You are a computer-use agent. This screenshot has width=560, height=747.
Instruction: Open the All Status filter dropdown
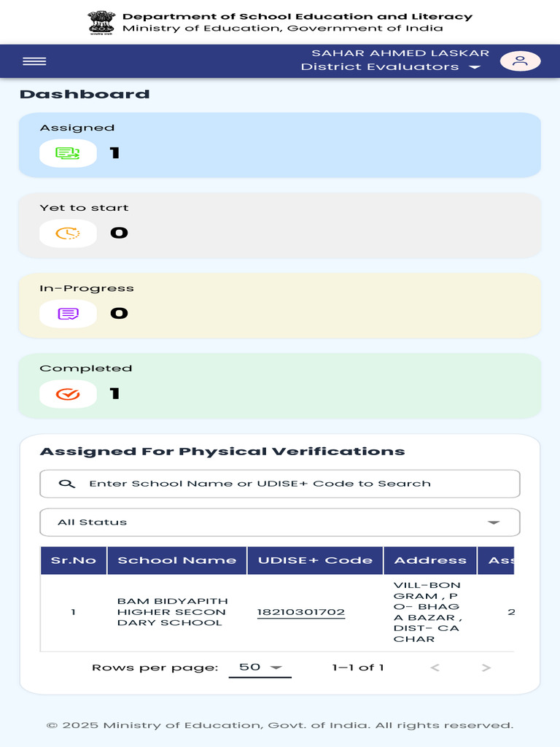pyautogui.click(x=279, y=522)
